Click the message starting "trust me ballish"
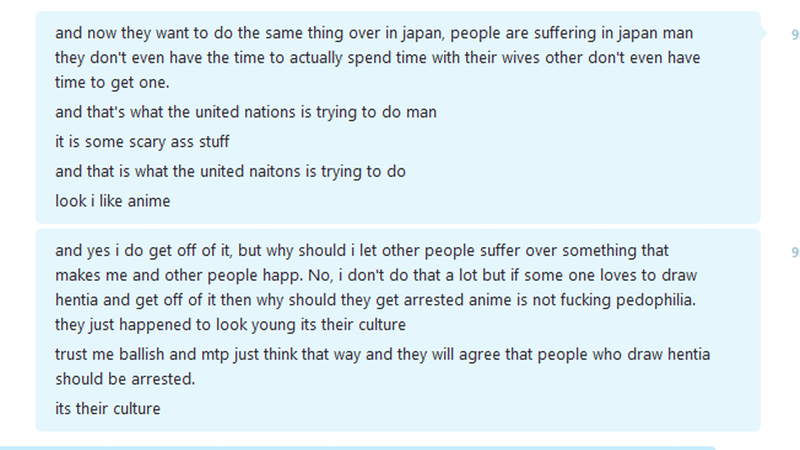This screenshot has width=800, height=450. click(383, 366)
